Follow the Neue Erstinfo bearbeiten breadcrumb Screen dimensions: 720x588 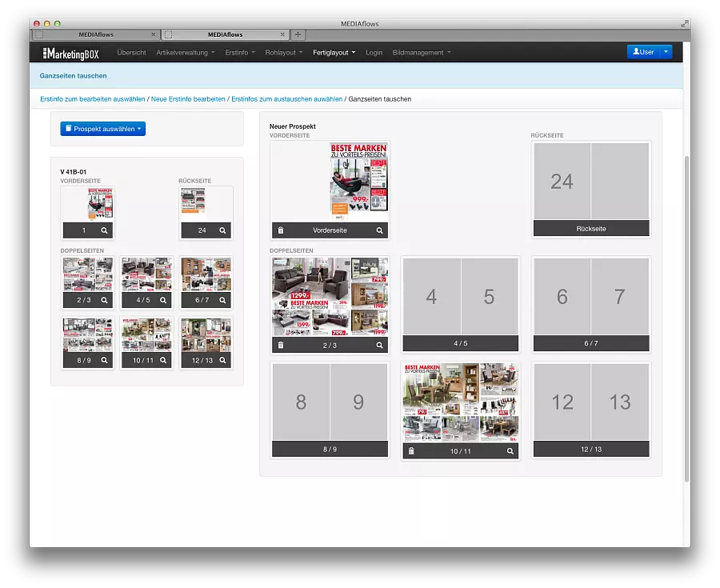[x=188, y=99]
